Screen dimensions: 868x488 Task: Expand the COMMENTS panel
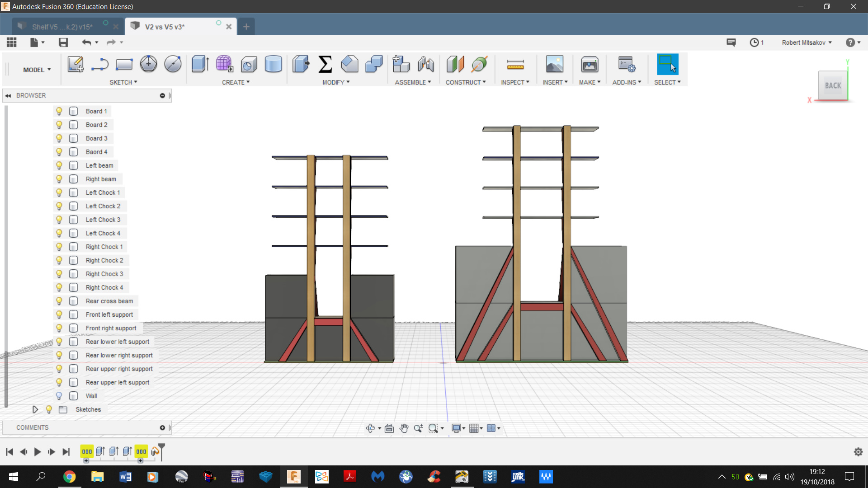[x=162, y=427]
